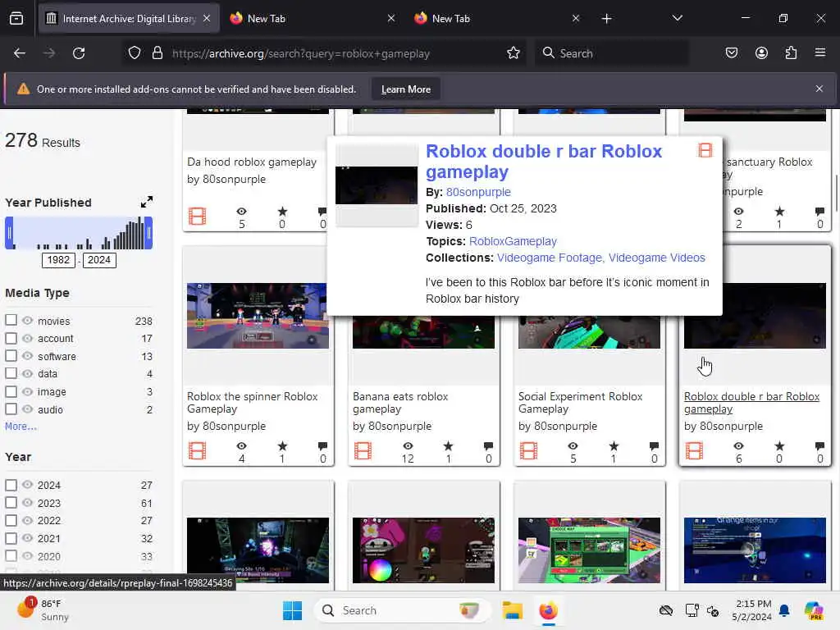This screenshot has height=630, width=840.
Task: Expand more media types with More... link
Action: (21, 427)
